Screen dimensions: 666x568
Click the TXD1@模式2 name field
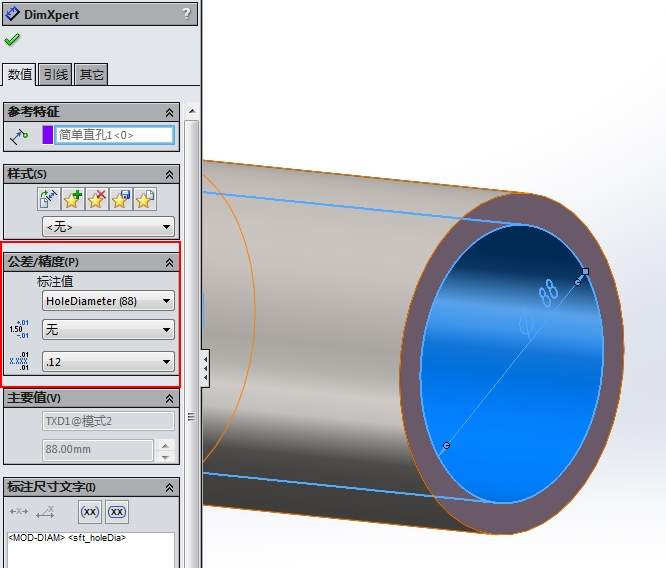tap(108, 421)
